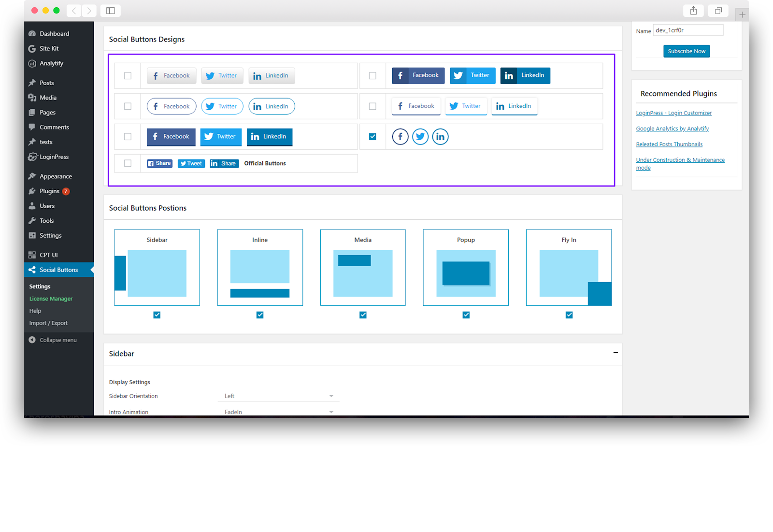Uncheck the Popup position checkbox
Image resolution: width=773 pixels, height=532 pixels.
[x=466, y=315]
